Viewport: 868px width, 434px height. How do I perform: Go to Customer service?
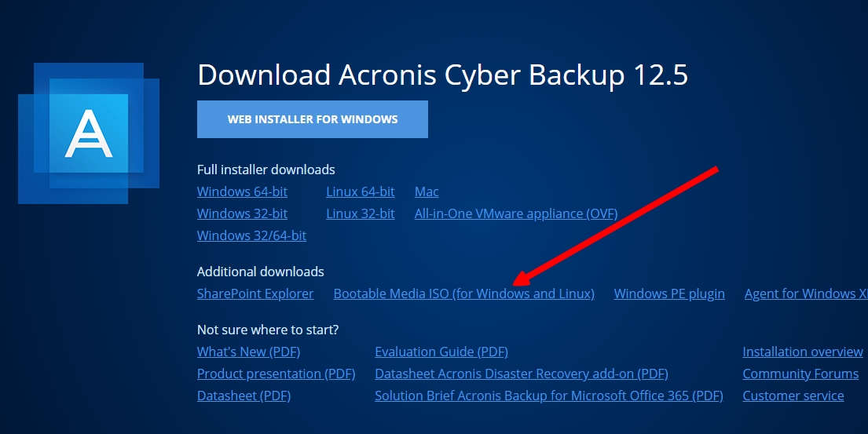pyautogui.click(x=793, y=396)
